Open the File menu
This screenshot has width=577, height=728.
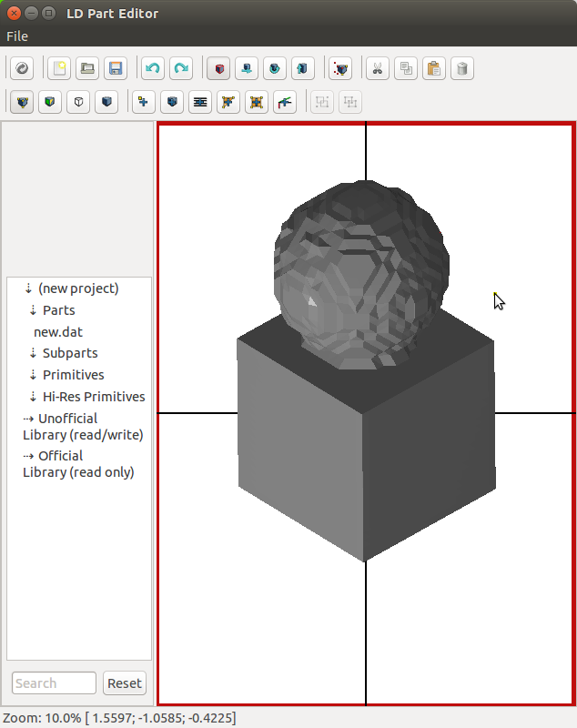[x=17, y=36]
